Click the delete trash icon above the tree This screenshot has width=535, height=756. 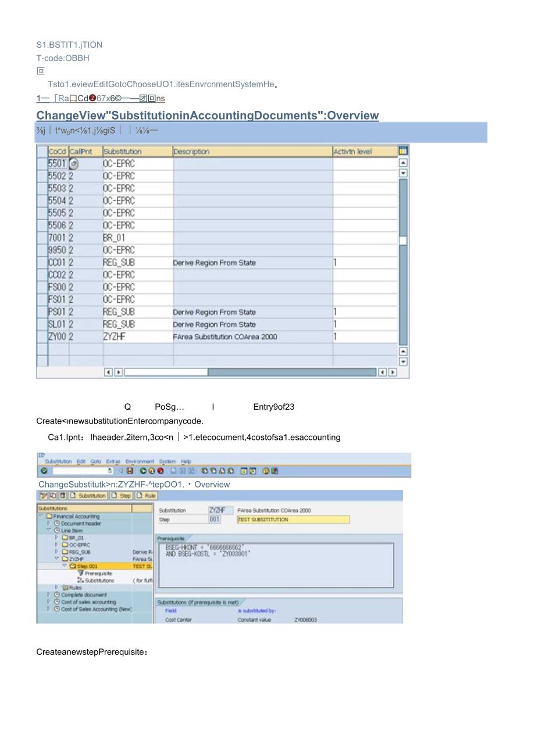click(x=62, y=496)
